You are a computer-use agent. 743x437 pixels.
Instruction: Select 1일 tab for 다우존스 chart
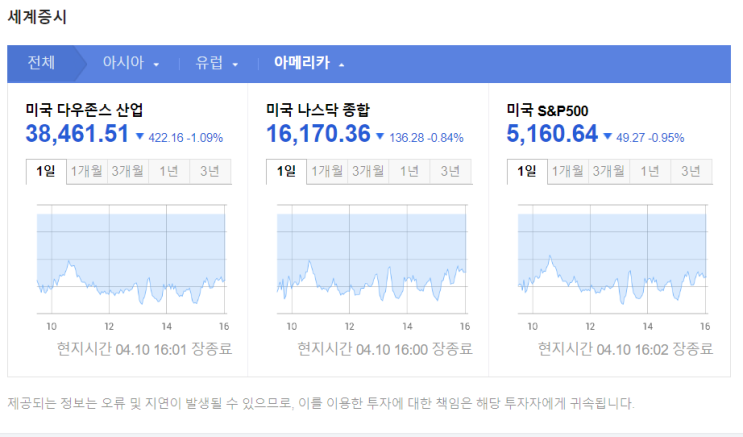[46, 171]
